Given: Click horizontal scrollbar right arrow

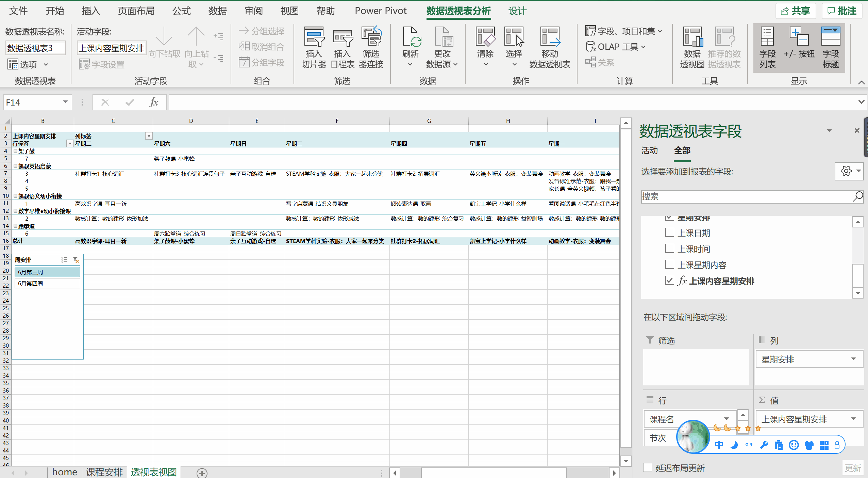Looking at the screenshot, I should [x=614, y=473].
